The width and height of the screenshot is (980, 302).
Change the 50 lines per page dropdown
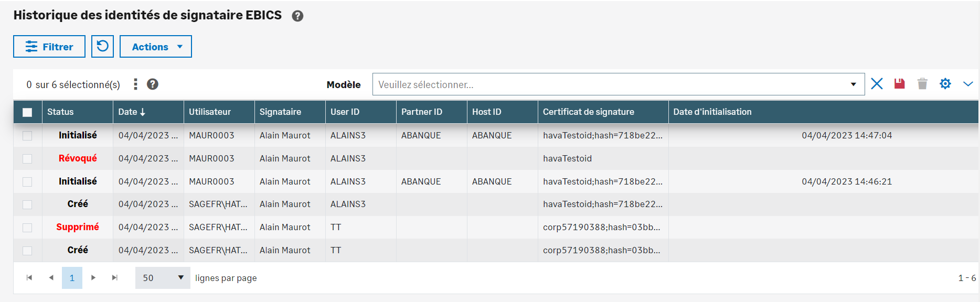click(x=163, y=277)
